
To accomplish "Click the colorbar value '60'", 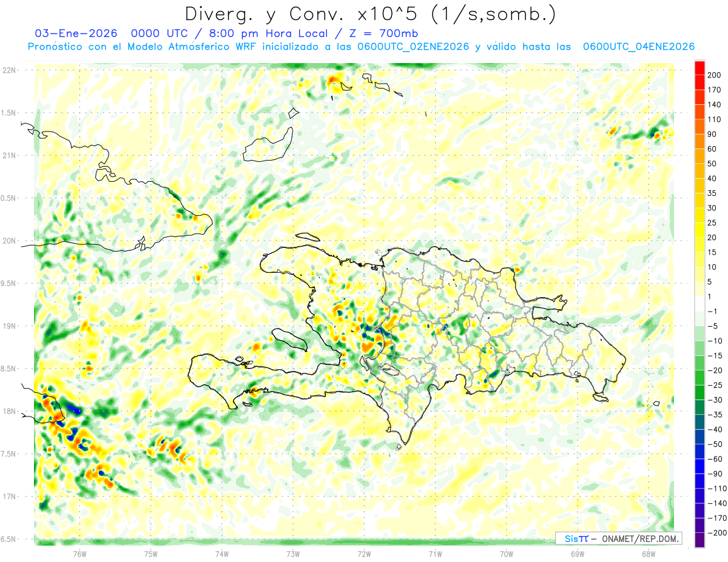I will [712, 149].
